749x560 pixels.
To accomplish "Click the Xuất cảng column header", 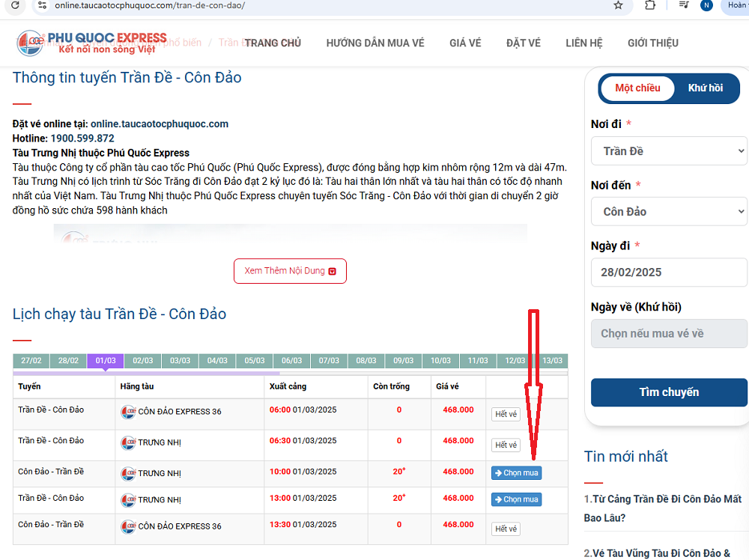I will [x=288, y=386].
